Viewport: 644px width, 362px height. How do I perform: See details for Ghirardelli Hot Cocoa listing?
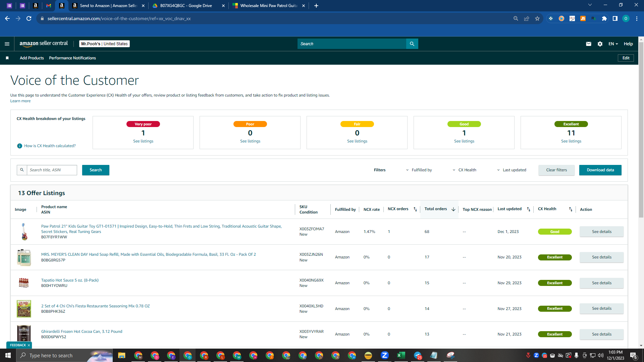(x=602, y=334)
